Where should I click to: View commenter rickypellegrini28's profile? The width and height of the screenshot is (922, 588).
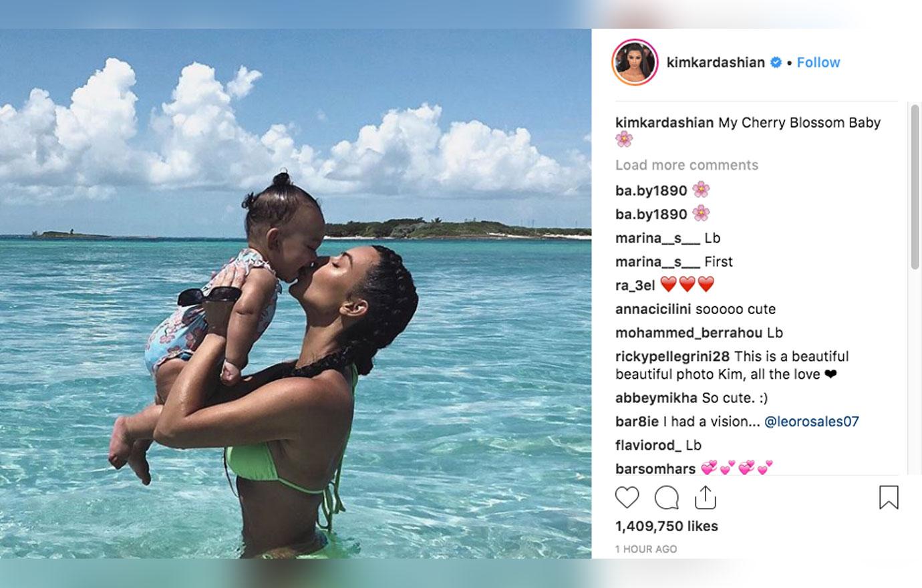[x=672, y=356]
